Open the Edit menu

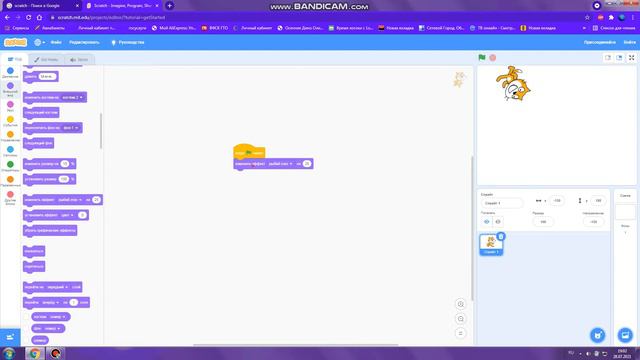[x=84, y=42]
